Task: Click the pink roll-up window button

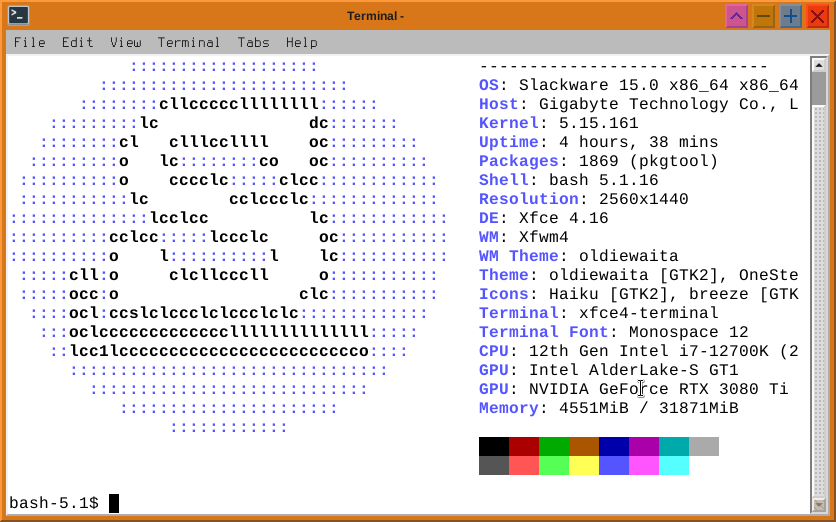Action: coord(736,16)
